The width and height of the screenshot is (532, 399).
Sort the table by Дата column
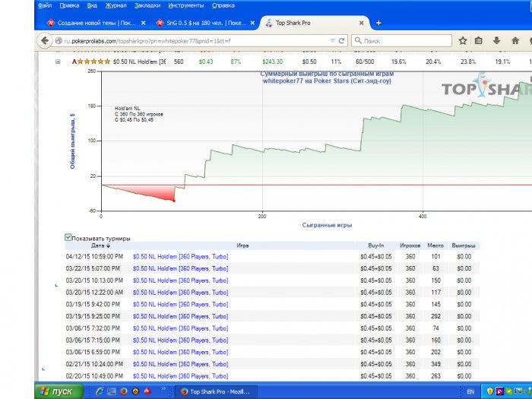click(100, 245)
